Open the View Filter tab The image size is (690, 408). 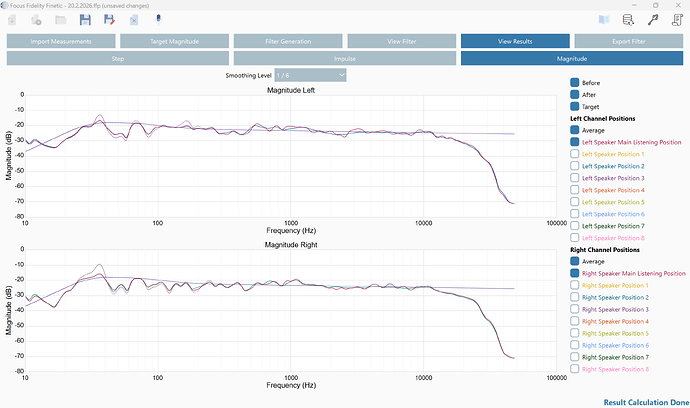click(402, 41)
